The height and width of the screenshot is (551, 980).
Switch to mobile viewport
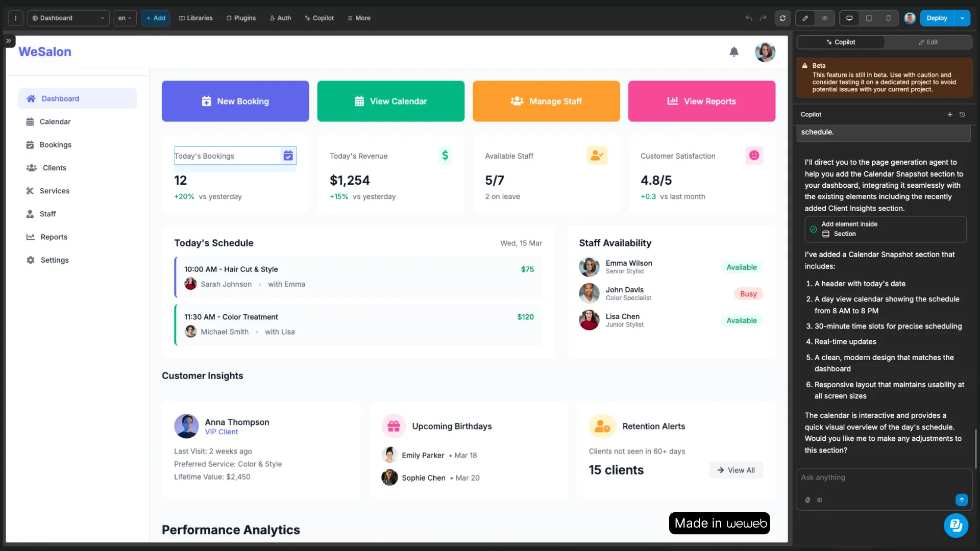tap(888, 18)
